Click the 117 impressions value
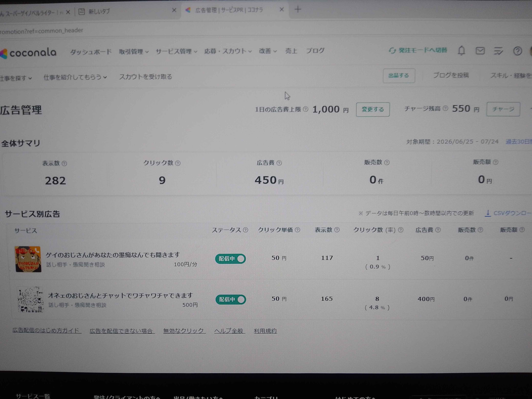Image resolution: width=532 pixels, height=399 pixels. click(327, 258)
